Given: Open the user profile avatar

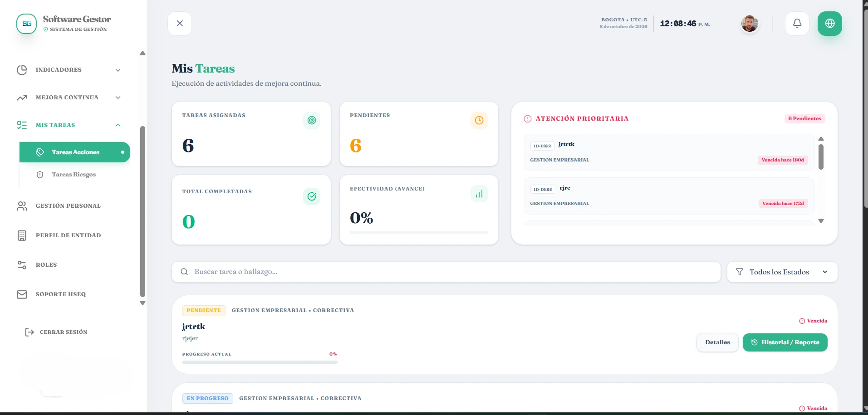Looking at the screenshot, I should [x=750, y=24].
